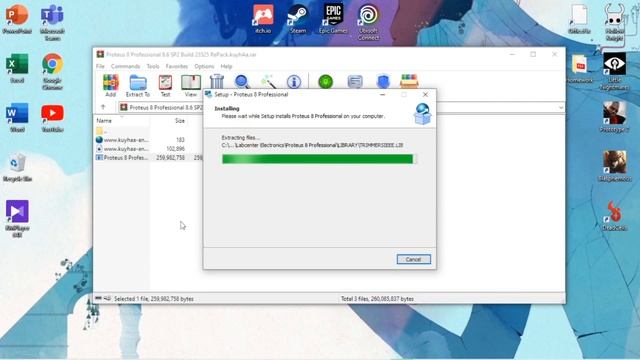Click the Setup box icon in dialog header
Image resolution: width=640 pixels, height=360 pixels.
point(422,113)
